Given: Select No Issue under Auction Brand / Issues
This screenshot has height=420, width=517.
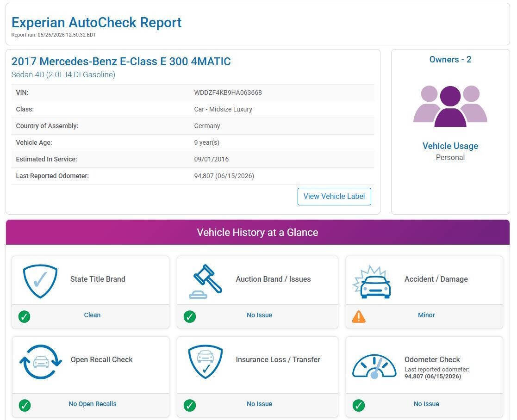Looking at the screenshot, I should click(259, 315).
